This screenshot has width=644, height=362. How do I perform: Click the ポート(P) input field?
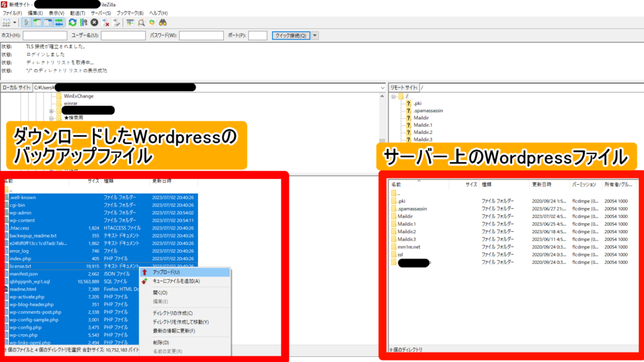tap(257, 36)
